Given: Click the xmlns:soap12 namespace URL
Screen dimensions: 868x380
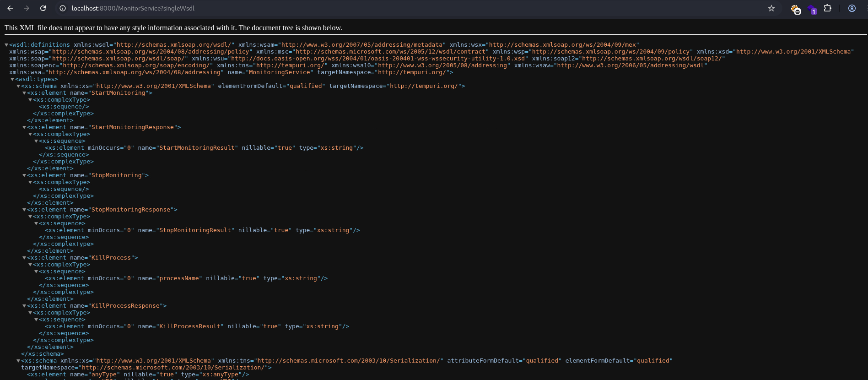Looking at the screenshot, I should pyautogui.click(x=652, y=59).
